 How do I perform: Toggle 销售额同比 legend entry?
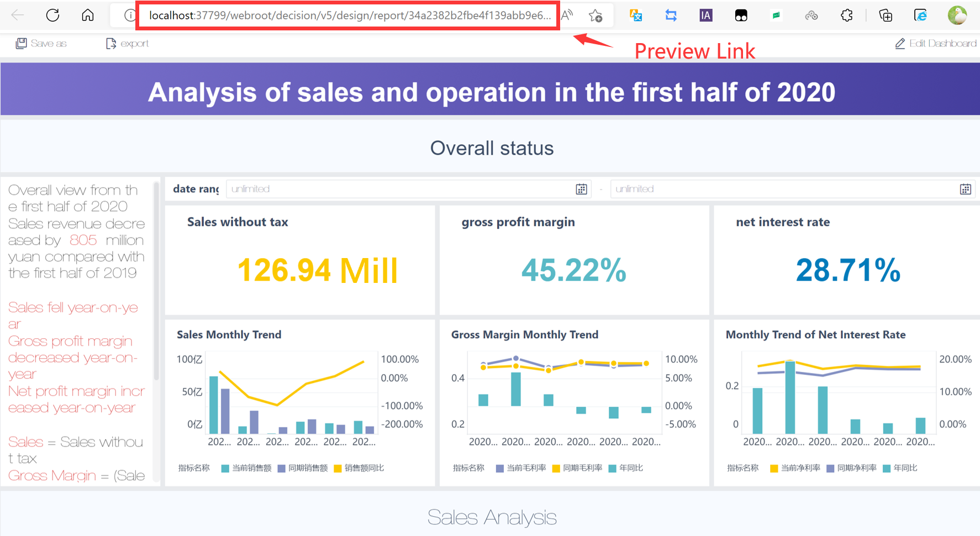click(x=359, y=468)
